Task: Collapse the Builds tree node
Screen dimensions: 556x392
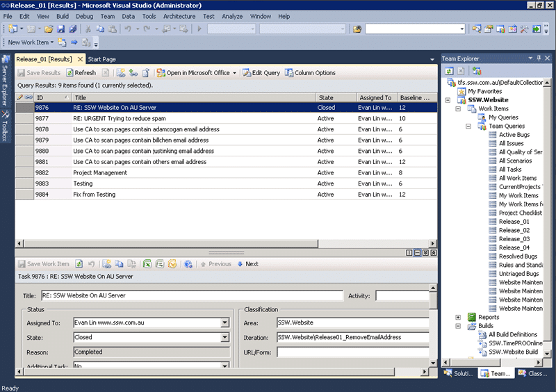Action: tap(458, 326)
